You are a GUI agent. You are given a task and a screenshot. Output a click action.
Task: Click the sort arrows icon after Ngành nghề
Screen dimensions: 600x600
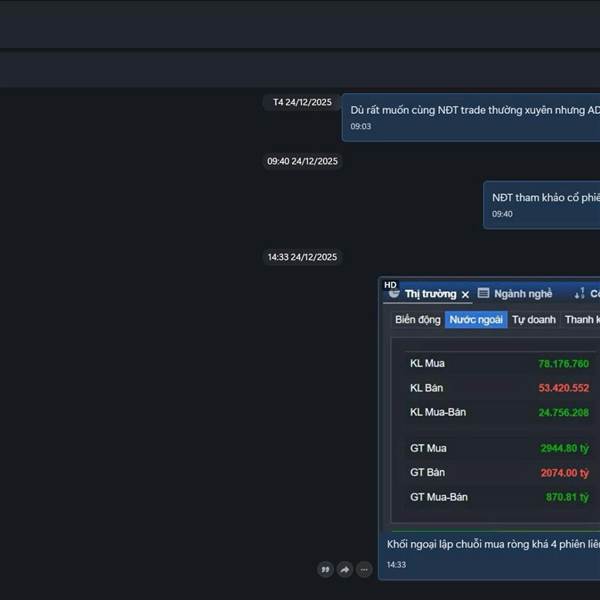coord(579,293)
